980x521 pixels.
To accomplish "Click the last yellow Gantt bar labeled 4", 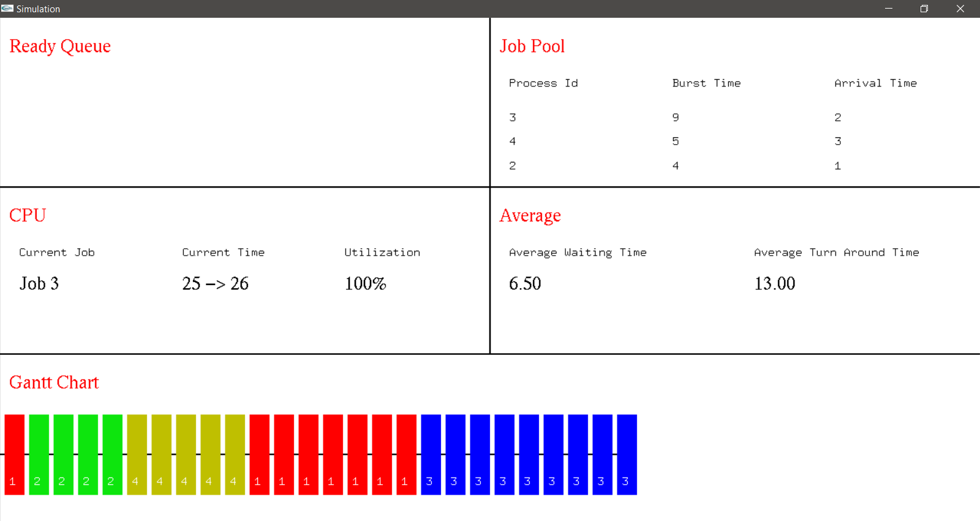I will (235, 455).
